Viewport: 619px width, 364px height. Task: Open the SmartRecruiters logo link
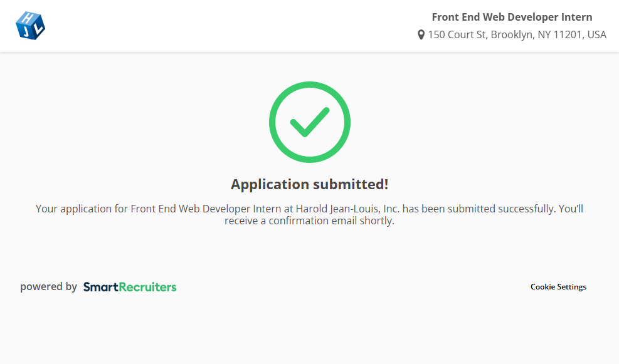[130, 287]
